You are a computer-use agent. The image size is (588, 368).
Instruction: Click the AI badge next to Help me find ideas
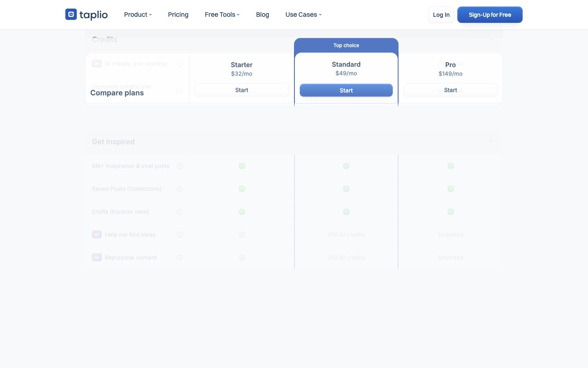97,235
